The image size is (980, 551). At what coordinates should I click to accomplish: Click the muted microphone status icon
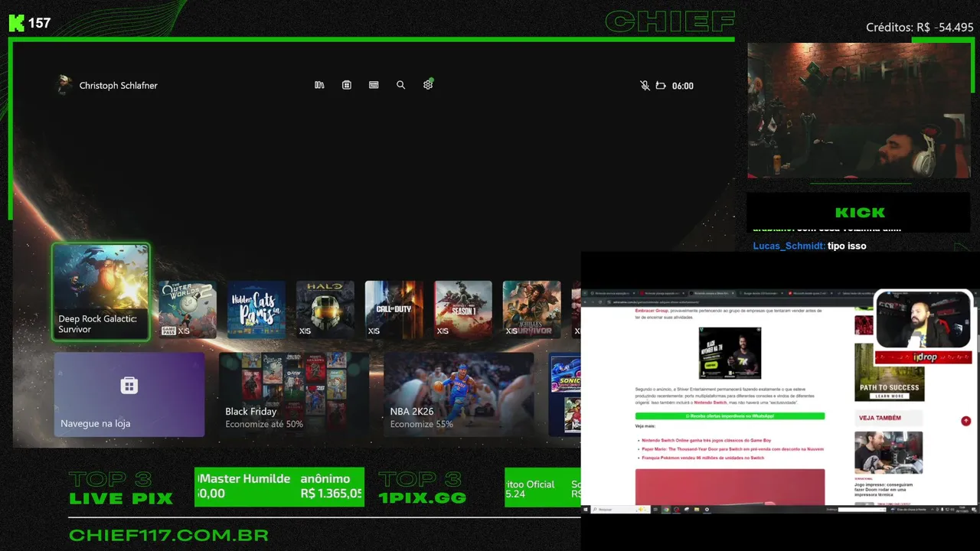tap(645, 86)
